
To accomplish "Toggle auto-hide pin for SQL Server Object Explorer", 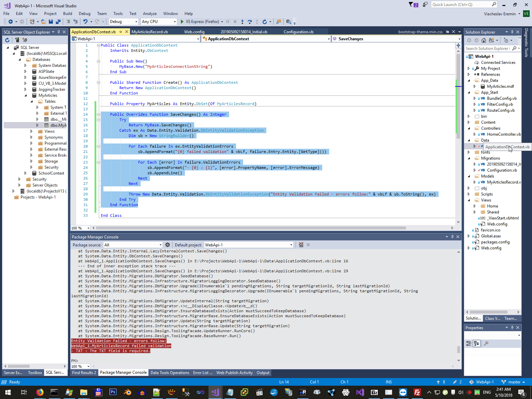I will [59, 32].
